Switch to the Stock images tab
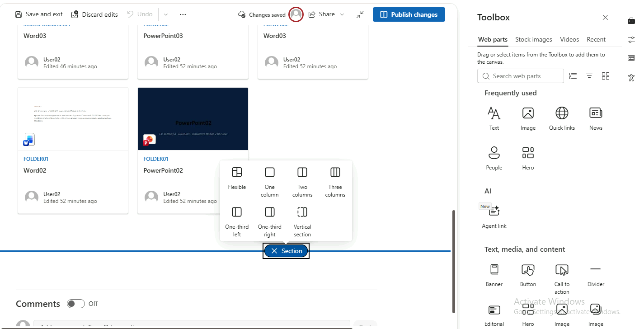The width and height of the screenshot is (644, 329). (534, 39)
